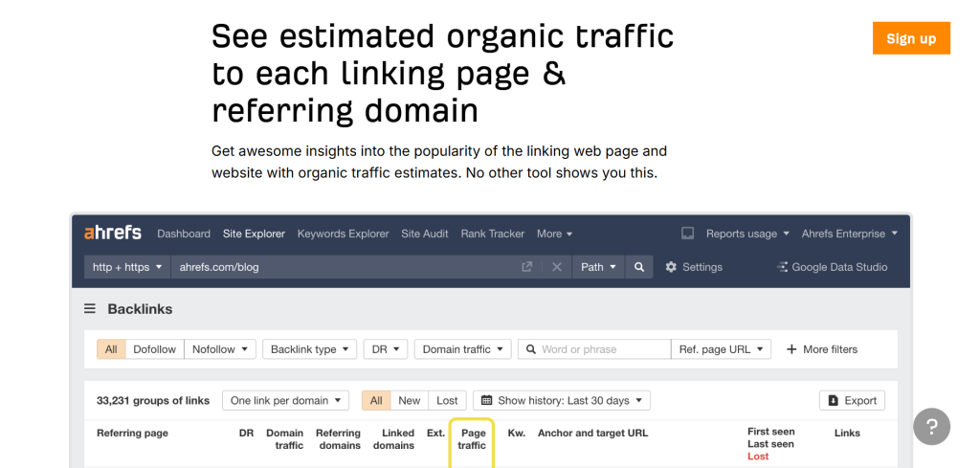Toggle the Lost links filter

[x=447, y=401]
